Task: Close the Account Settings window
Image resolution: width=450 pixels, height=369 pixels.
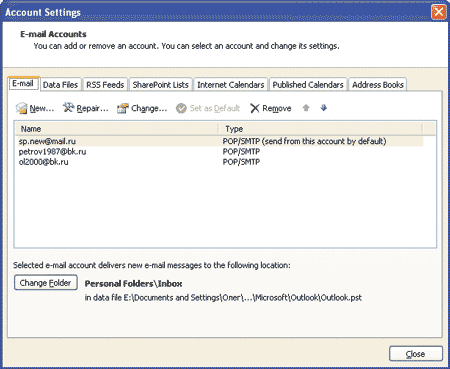Action: [439, 12]
